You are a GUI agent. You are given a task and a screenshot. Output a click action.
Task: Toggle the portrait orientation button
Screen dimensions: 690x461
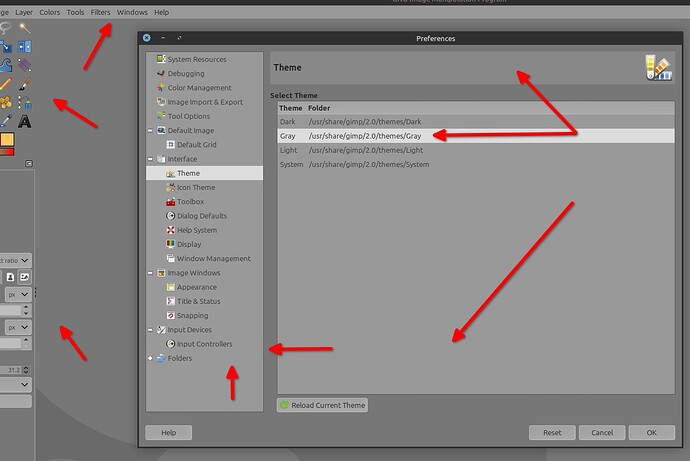click(x=10, y=277)
